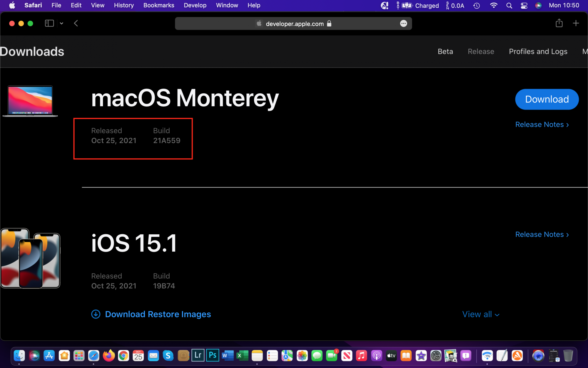Launch Lightroom from the Dock

[198, 355]
